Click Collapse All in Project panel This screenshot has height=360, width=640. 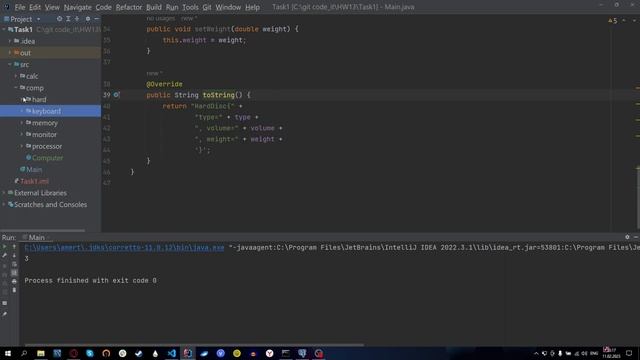(x=77, y=19)
